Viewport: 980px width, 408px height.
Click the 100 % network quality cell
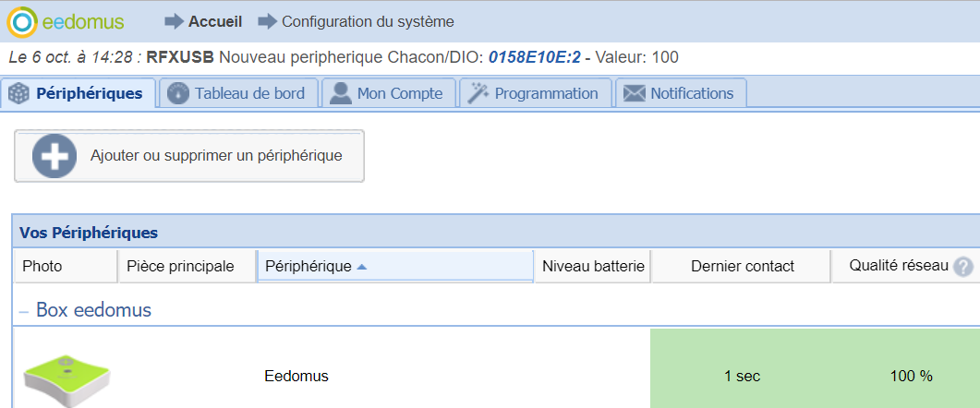(912, 377)
